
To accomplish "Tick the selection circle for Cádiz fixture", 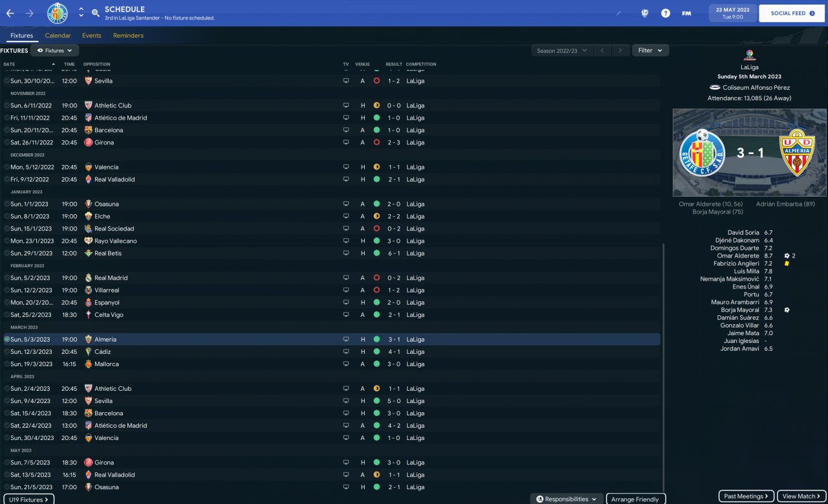I will click(6, 352).
